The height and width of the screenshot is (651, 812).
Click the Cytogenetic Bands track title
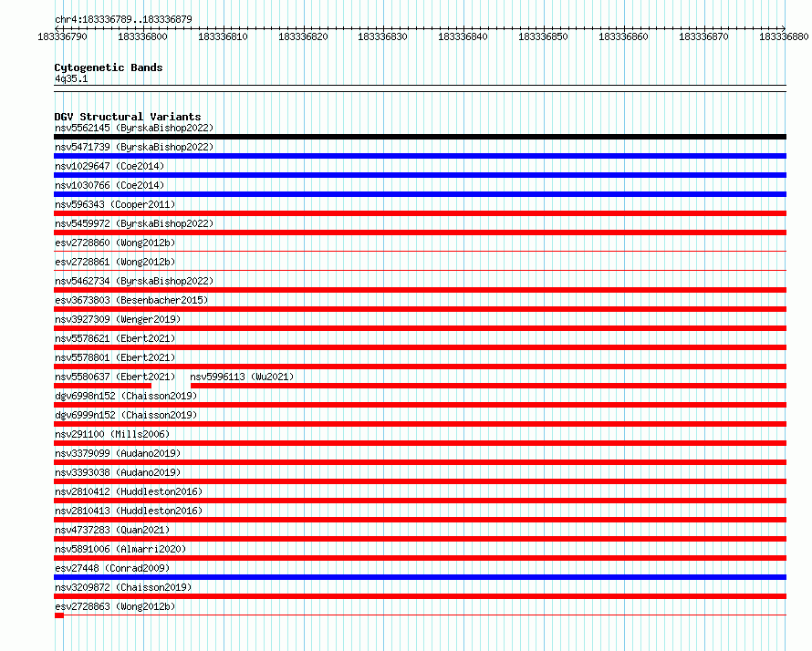[x=109, y=67]
